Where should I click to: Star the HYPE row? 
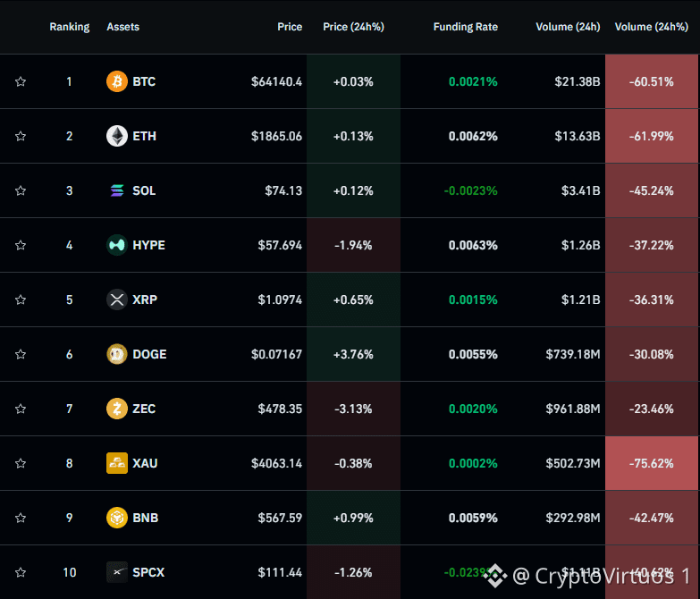[21, 245]
